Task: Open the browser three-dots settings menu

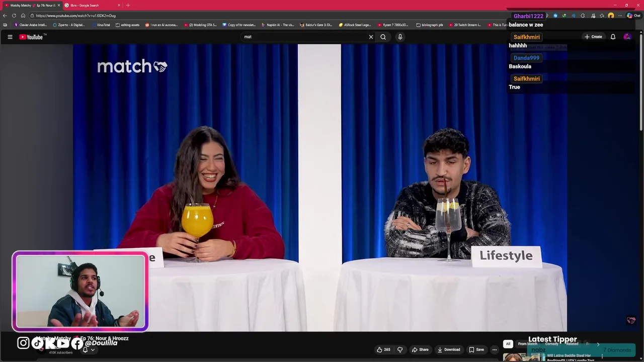Action: tap(620, 16)
